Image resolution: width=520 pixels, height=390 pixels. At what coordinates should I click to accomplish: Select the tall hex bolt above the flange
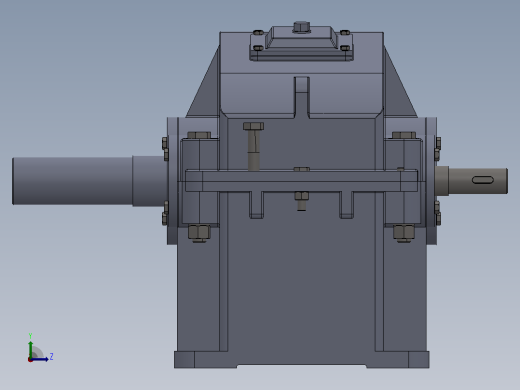pos(254,146)
